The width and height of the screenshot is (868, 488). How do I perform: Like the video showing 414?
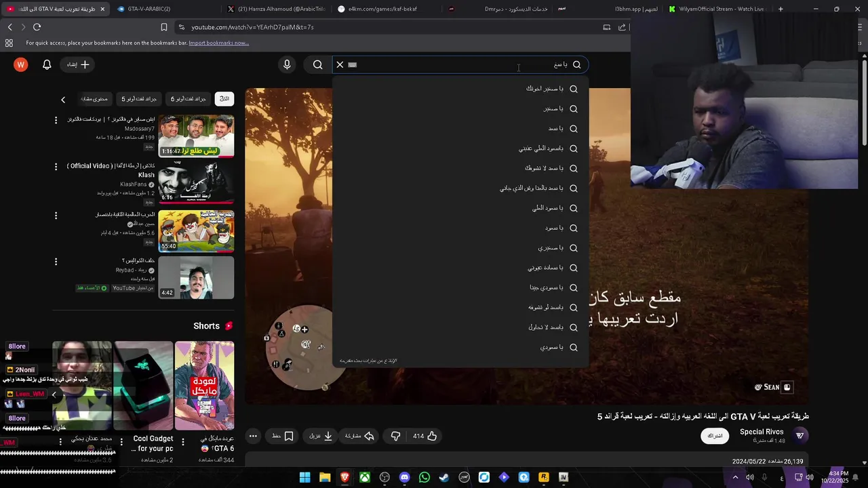[x=425, y=436]
